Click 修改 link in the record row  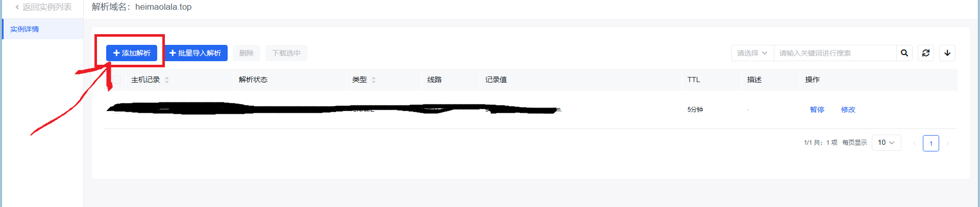tap(848, 110)
